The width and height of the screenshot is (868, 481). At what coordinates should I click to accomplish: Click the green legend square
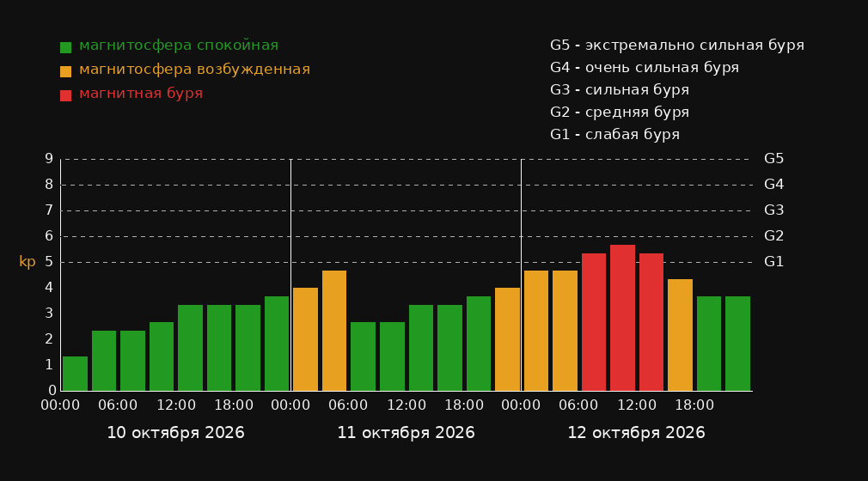click(66, 47)
